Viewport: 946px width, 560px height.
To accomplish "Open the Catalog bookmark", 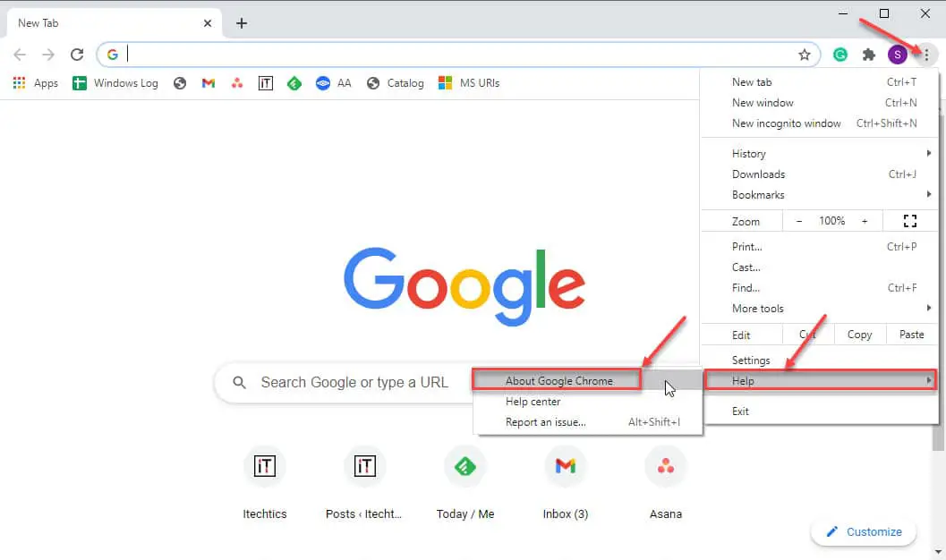I will (x=396, y=83).
